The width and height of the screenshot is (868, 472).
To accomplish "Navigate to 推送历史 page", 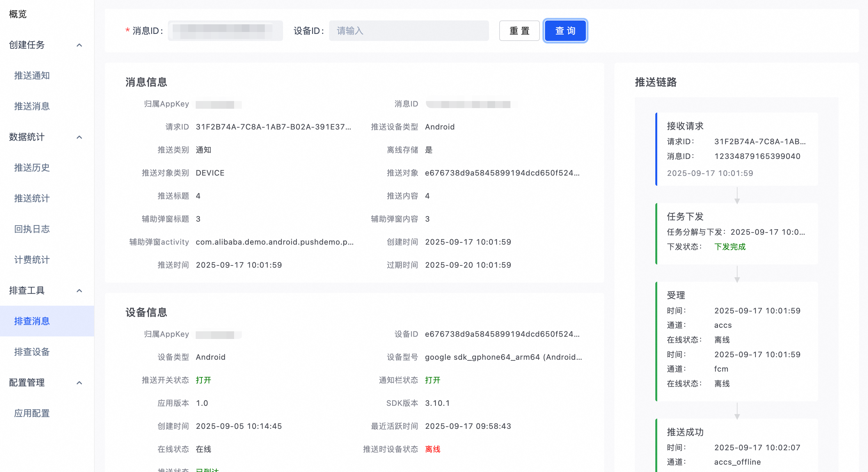I will pyautogui.click(x=32, y=168).
